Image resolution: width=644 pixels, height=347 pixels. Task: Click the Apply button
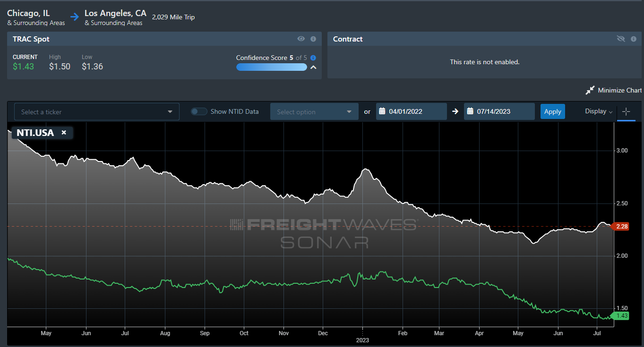click(553, 111)
